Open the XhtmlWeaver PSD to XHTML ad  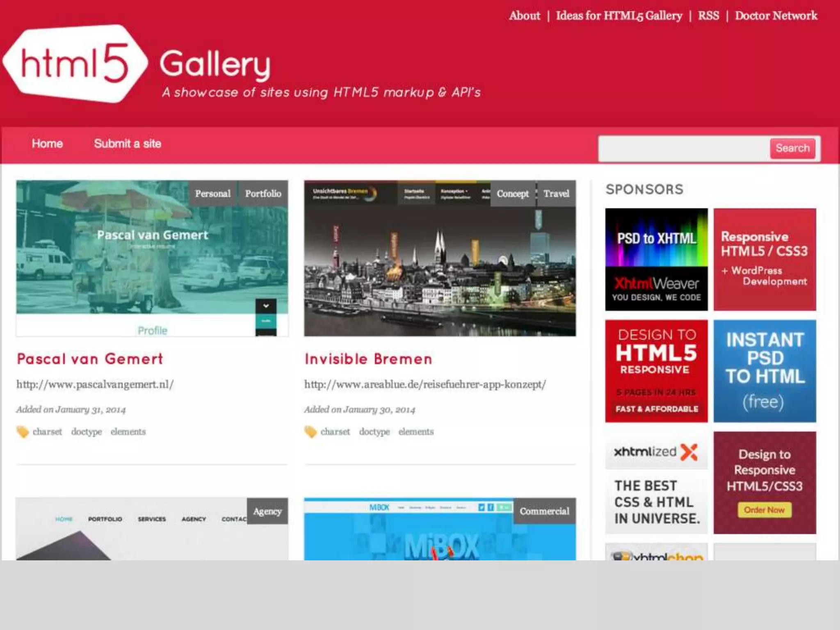[x=656, y=259]
